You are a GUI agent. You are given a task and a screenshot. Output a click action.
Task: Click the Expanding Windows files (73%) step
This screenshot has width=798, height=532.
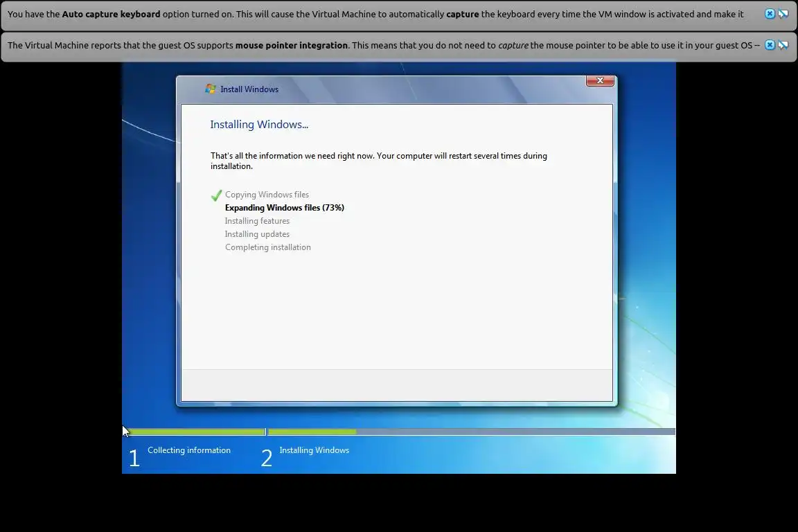[285, 208]
